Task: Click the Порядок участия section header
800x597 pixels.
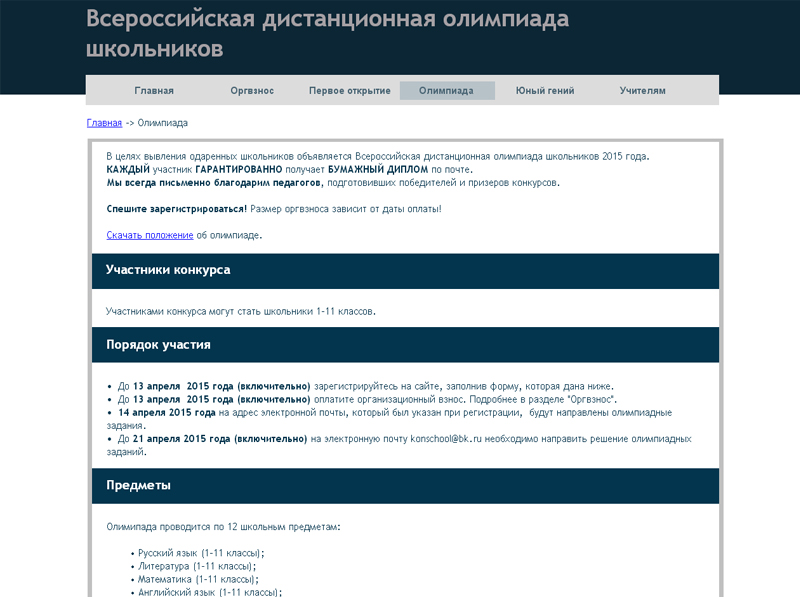Action: point(405,345)
